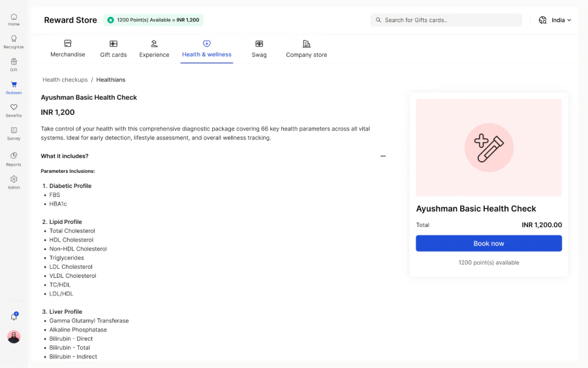Screen dimensions: 588x368
Task: Click the INR 1,200.00 total amount
Action: coord(542,225)
